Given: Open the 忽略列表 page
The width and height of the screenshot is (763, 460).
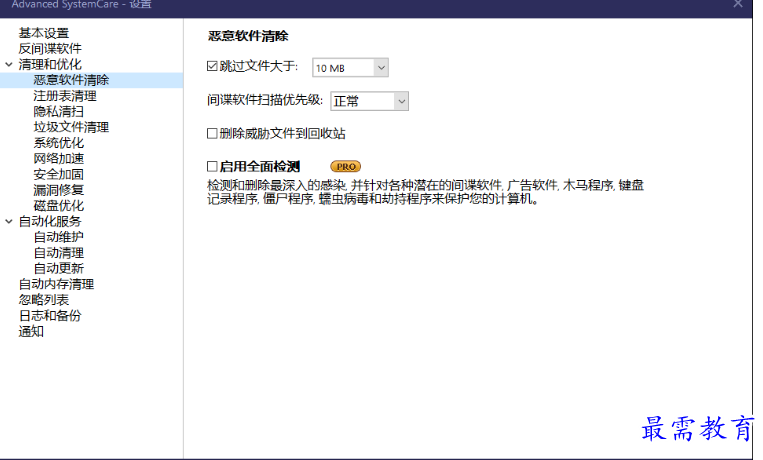Looking at the screenshot, I should (x=44, y=300).
